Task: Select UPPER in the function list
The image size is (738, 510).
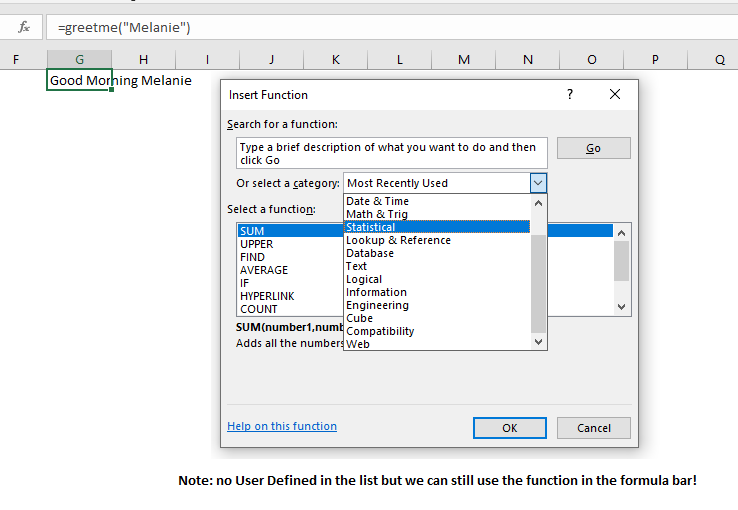Action: tap(257, 244)
